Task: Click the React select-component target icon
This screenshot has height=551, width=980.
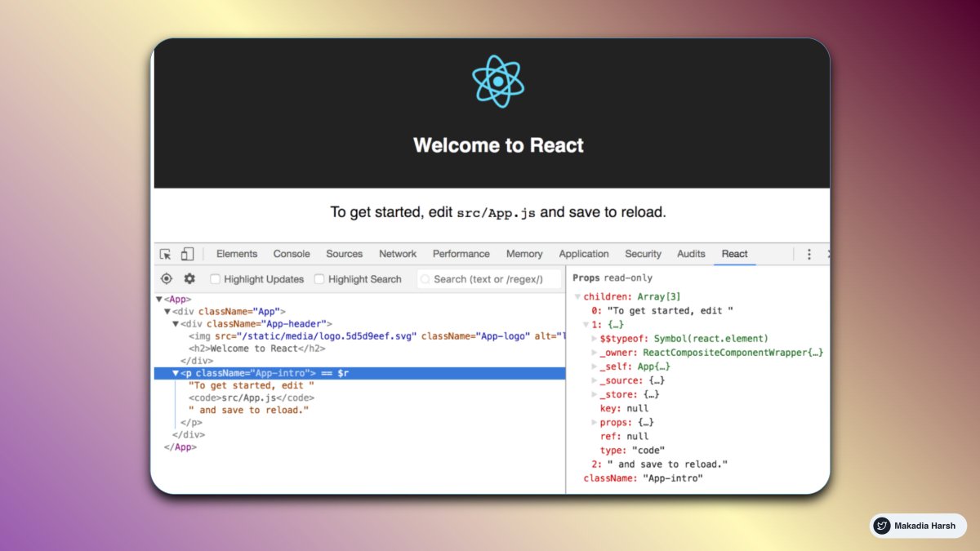Action: click(x=167, y=278)
